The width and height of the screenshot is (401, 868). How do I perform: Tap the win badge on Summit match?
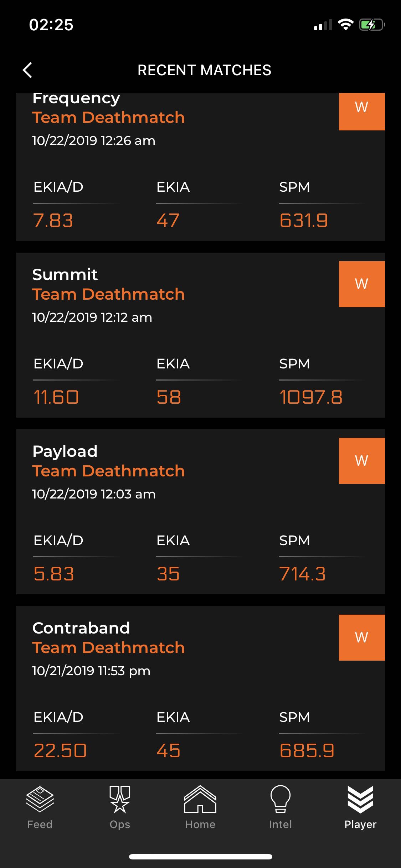click(361, 284)
